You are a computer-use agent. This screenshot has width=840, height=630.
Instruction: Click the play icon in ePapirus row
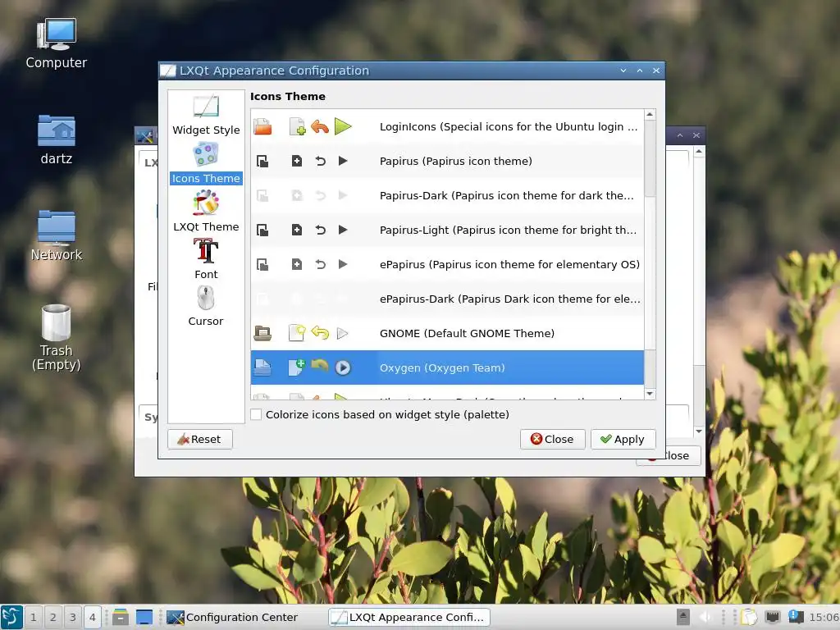(343, 264)
